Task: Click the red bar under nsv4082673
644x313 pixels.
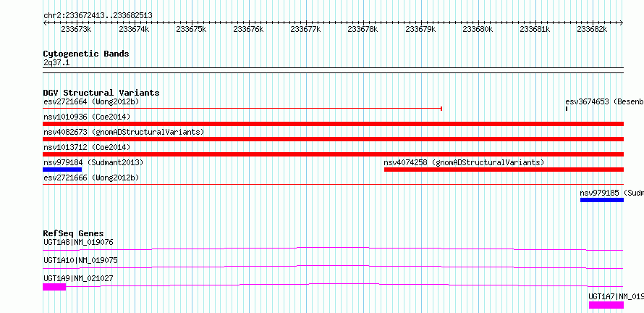Action: [x=333, y=139]
